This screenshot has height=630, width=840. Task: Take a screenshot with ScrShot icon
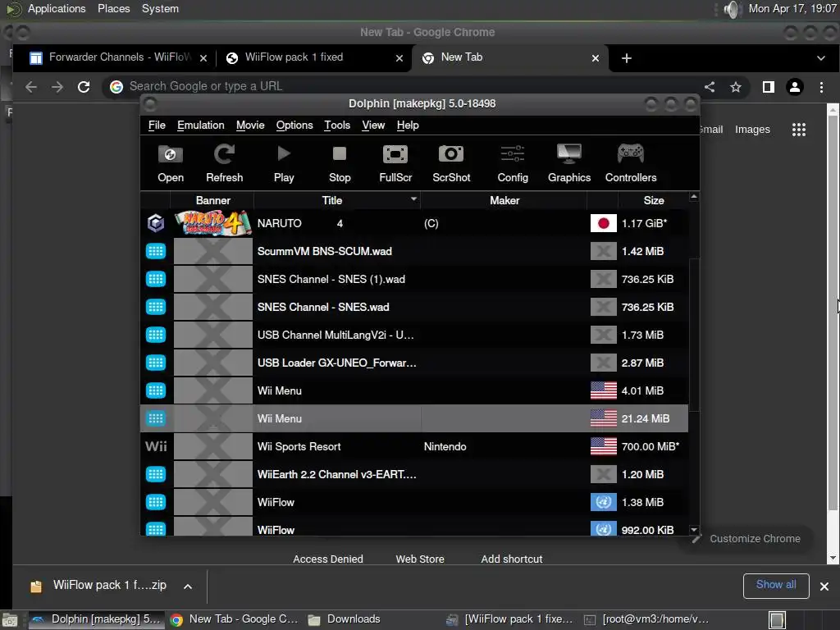[x=451, y=163]
